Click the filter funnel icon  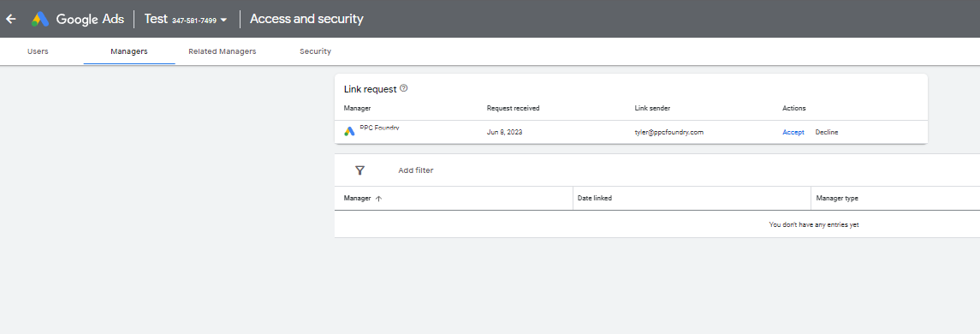click(x=360, y=170)
